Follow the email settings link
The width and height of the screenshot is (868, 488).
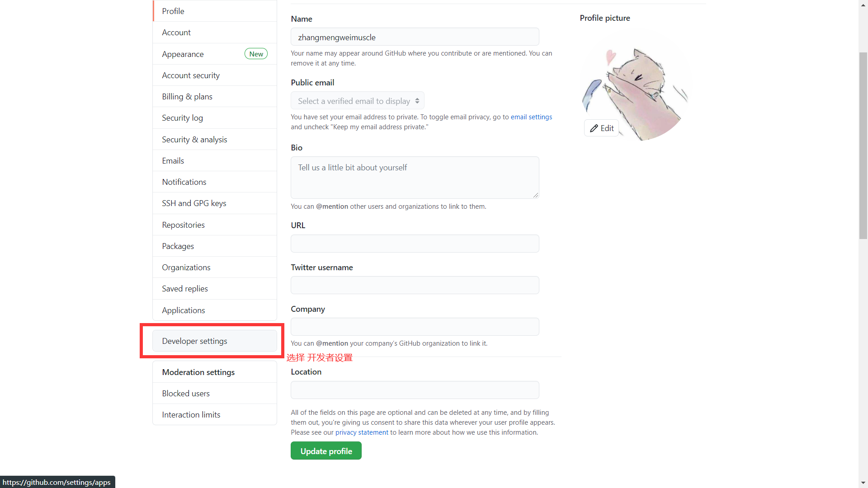(531, 117)
